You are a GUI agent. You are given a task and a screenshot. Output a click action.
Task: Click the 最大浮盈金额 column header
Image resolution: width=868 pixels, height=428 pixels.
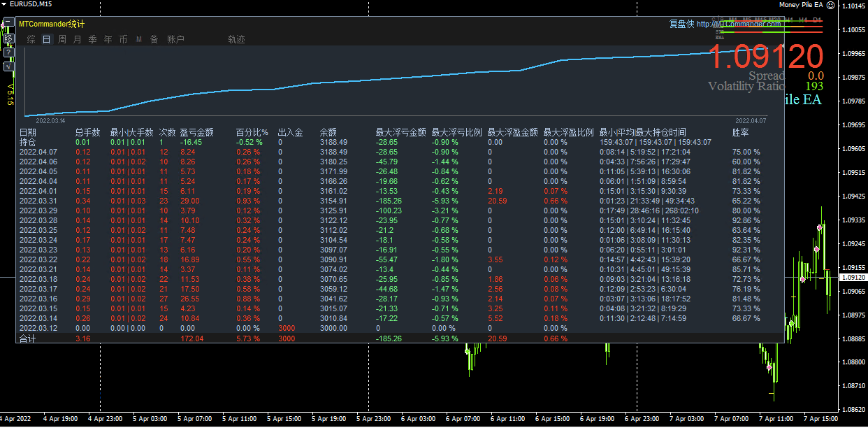pyautogui.click(x=513, y=132)
